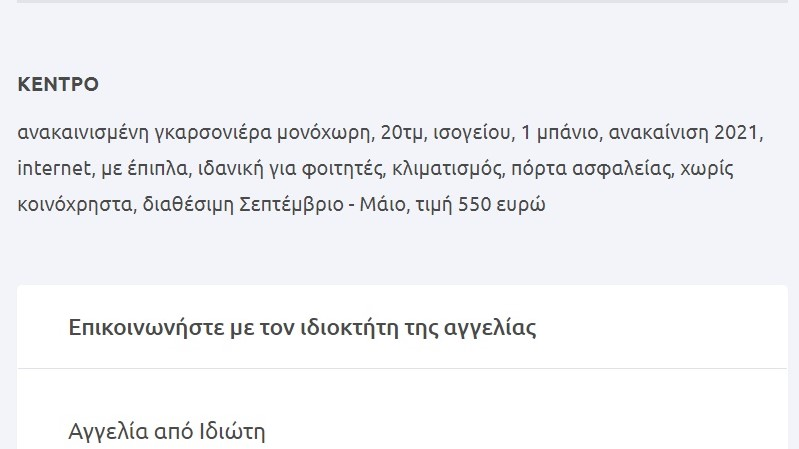Click the 'χωρίς' word ending the second line
799x449 pixels.
point(707,169)
